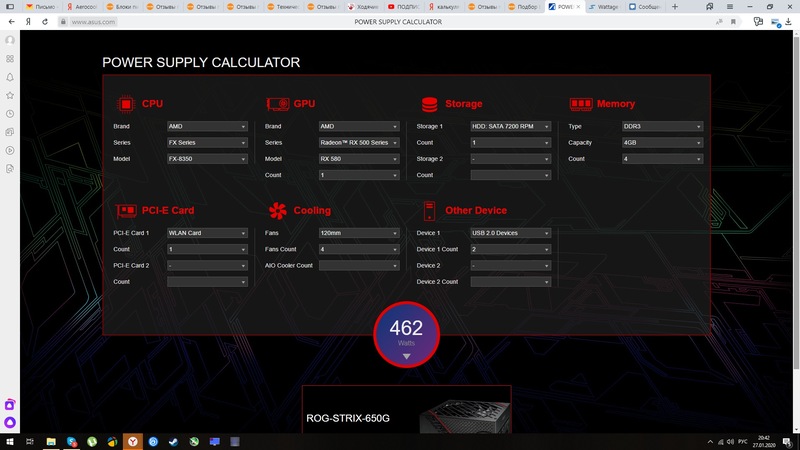Open the notifications bell in the sidebar
Image resolution: width=800 pixels, height=450 pixels.
pyautogui.click(x=10, y=77)
